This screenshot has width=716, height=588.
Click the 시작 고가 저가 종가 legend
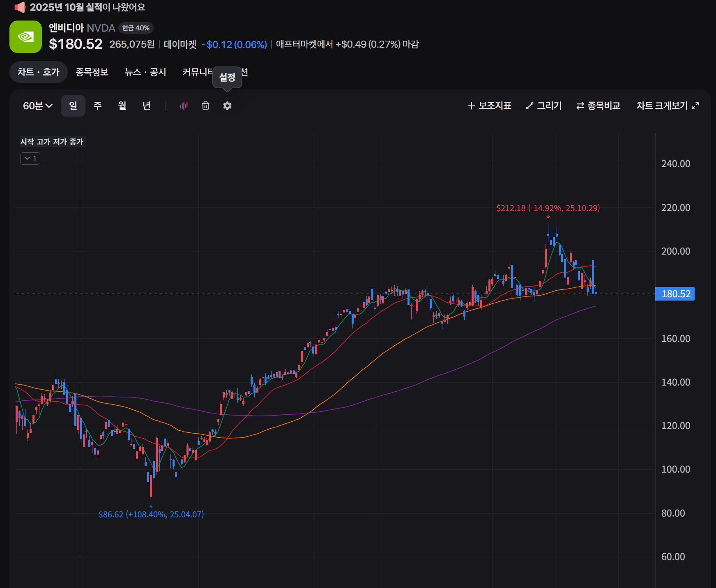[x=52, y=142]
